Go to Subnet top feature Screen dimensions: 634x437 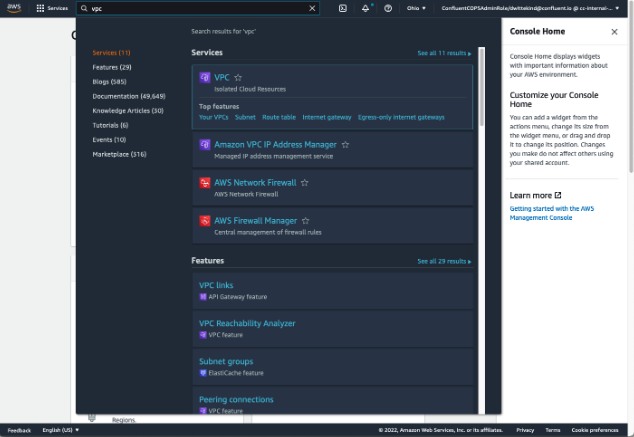[x=245, y=117]
